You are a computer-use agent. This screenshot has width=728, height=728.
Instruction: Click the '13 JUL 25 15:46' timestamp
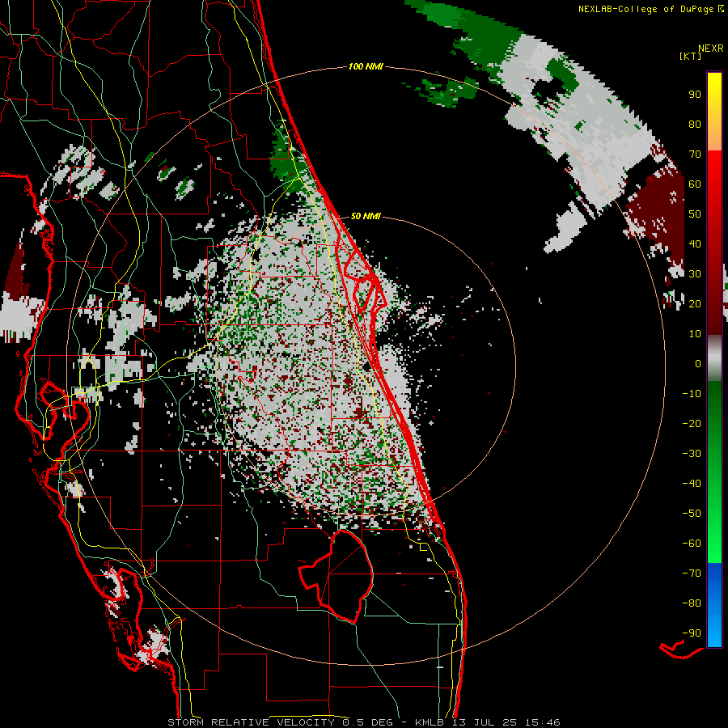[x=506, y=722]
